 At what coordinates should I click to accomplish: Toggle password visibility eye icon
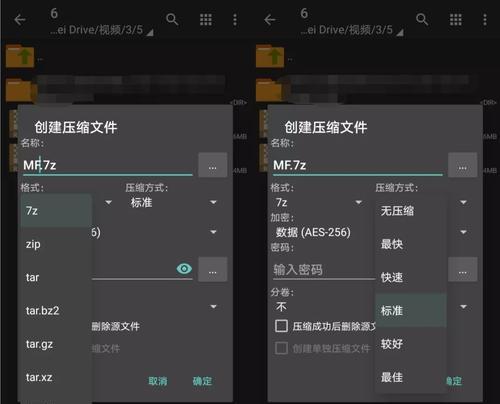click(184, 269)
